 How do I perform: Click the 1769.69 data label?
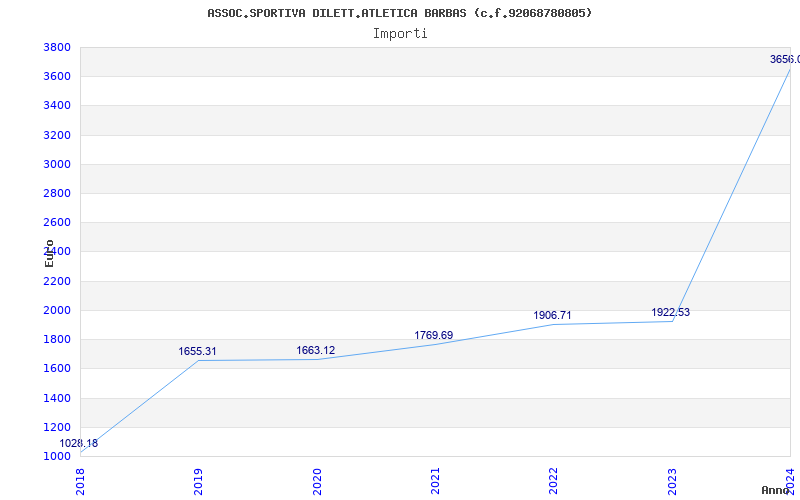coord(434,336)
